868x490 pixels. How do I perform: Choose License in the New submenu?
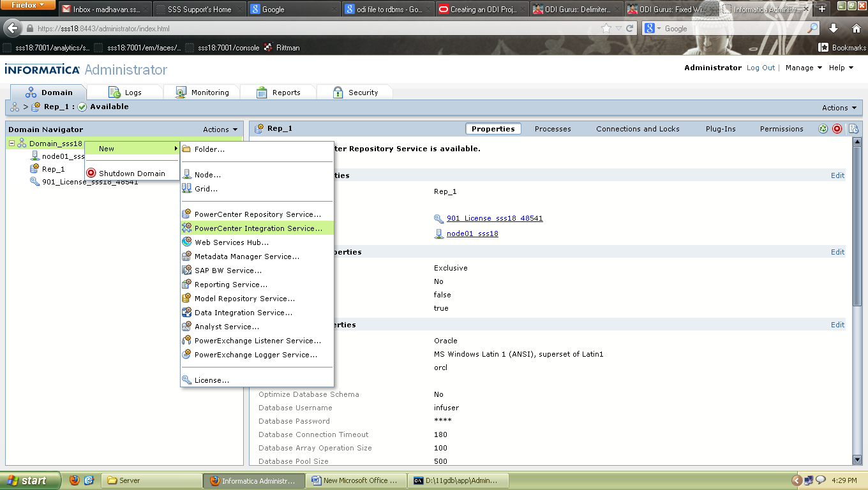(x=257, y=380)
